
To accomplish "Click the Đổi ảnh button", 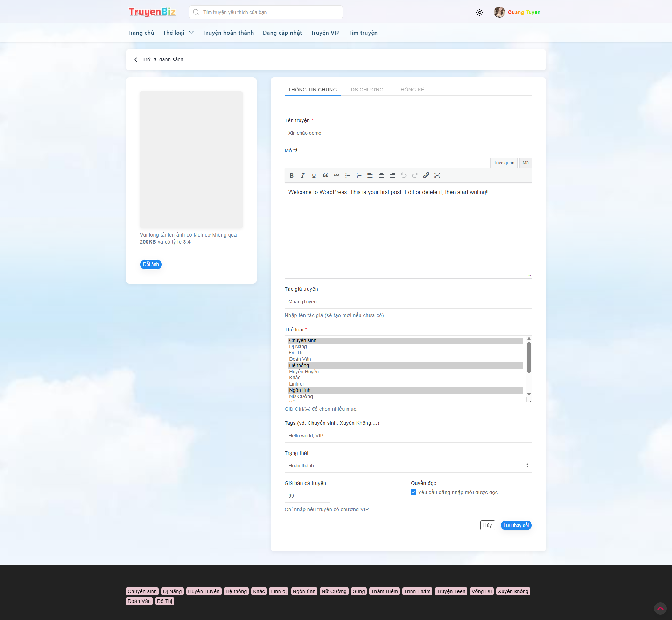I will (151, 265).
